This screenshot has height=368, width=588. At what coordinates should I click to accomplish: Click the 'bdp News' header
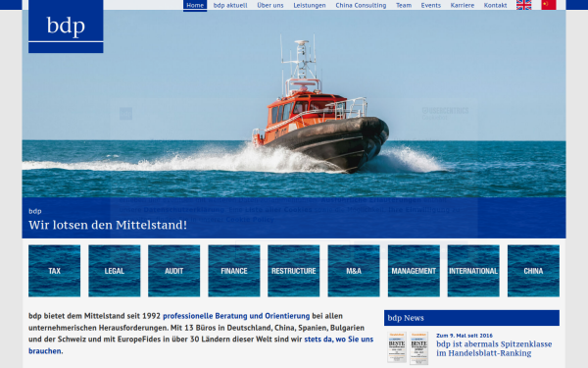[x=471, y=318]
